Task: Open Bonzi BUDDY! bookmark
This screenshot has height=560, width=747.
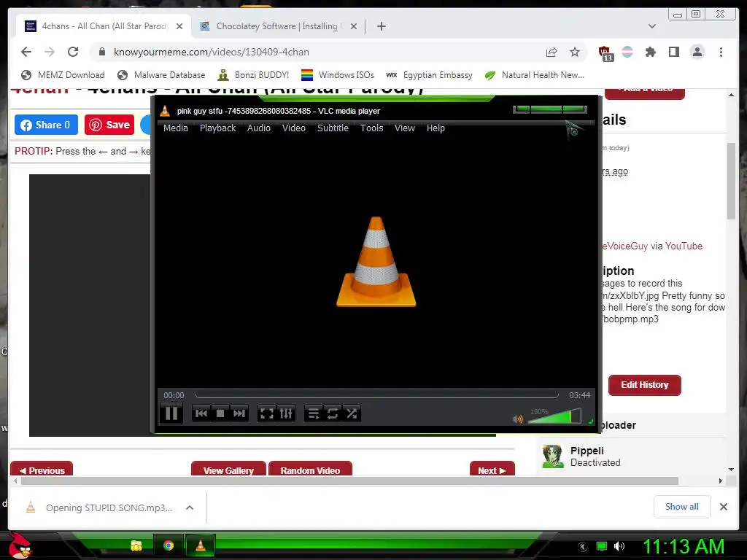Action: [253, 75]
